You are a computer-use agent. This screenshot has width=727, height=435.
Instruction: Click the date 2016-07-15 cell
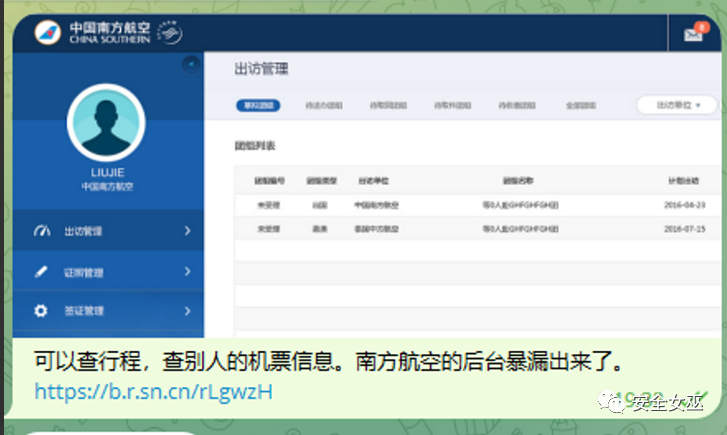tap(684, 229)
